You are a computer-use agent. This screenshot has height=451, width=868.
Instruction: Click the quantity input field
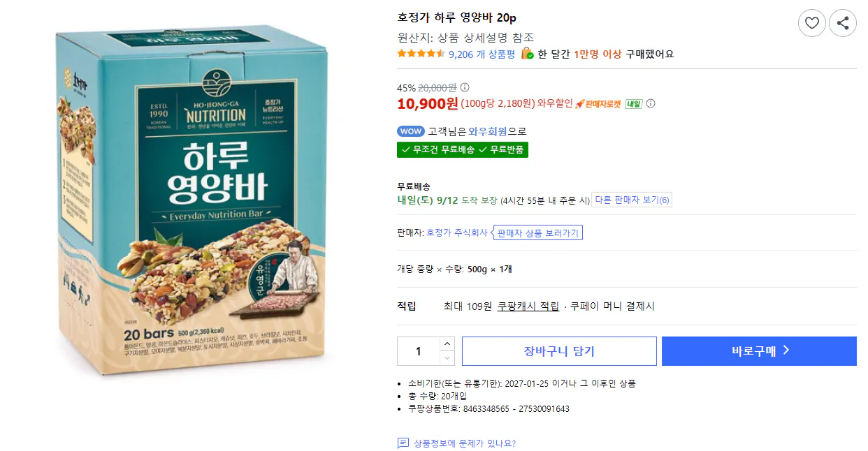[x=419, y=351]
